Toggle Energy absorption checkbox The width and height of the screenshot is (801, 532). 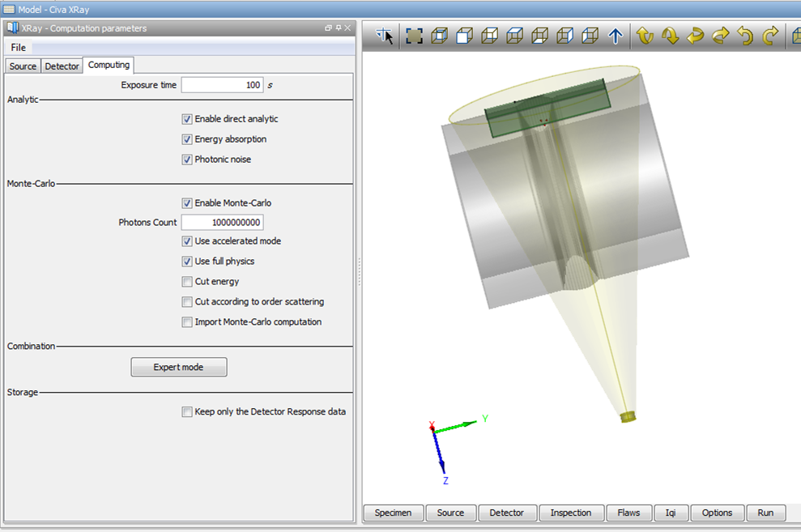coord(187,139)
